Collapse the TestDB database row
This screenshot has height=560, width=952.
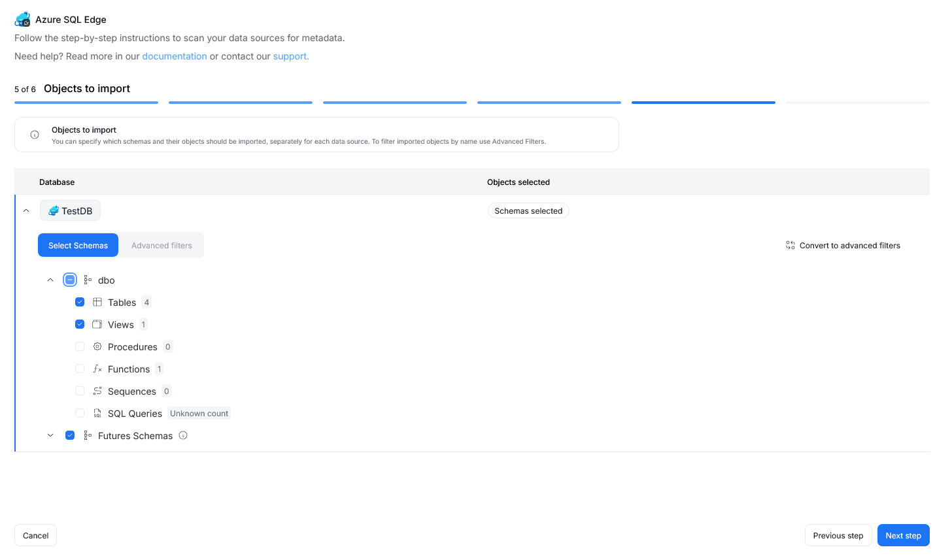click(26, 211)
